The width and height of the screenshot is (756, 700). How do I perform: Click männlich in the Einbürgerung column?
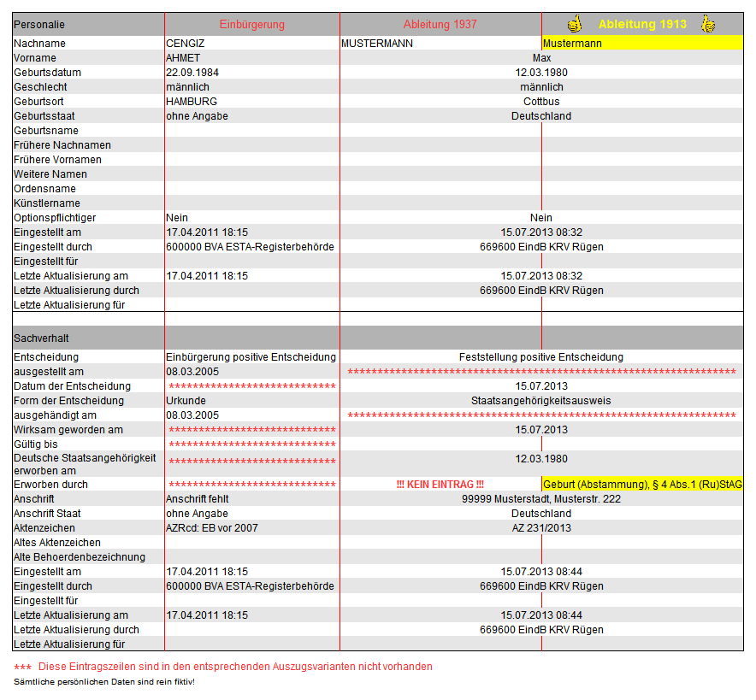click(x=187, y=87)
